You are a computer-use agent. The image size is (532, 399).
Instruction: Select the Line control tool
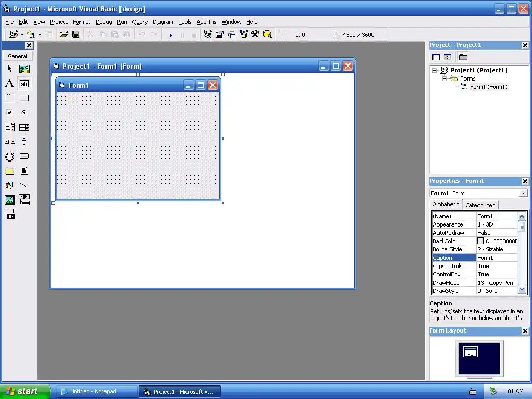click(24, 185)
